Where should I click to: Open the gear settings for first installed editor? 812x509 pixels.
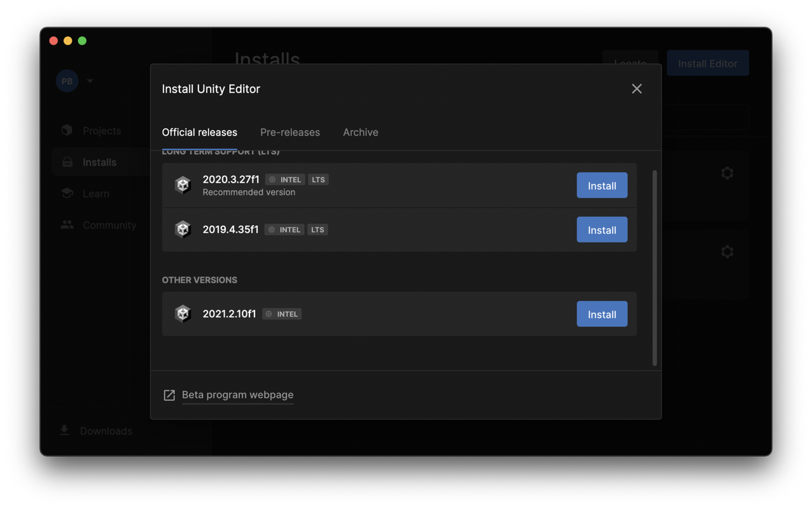(x=727, y=173)
